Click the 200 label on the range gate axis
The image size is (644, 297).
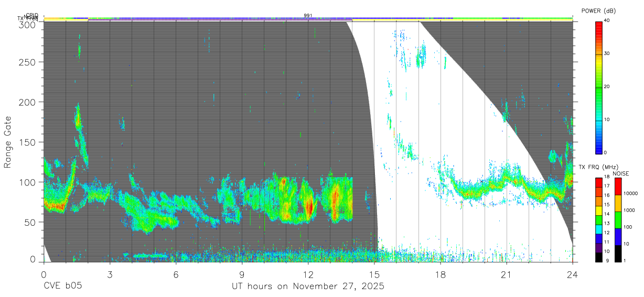click(28, 102)
